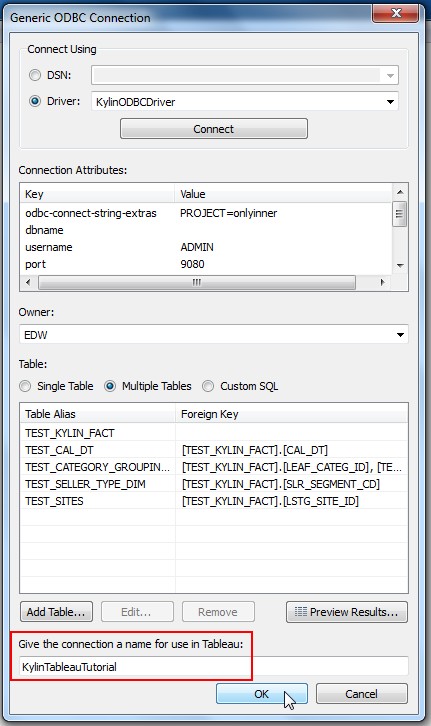Expand the Owner dropdown showing EDW
Viewport: 431px width, 726px height.
pyautogui.click(x=400, y=335)
